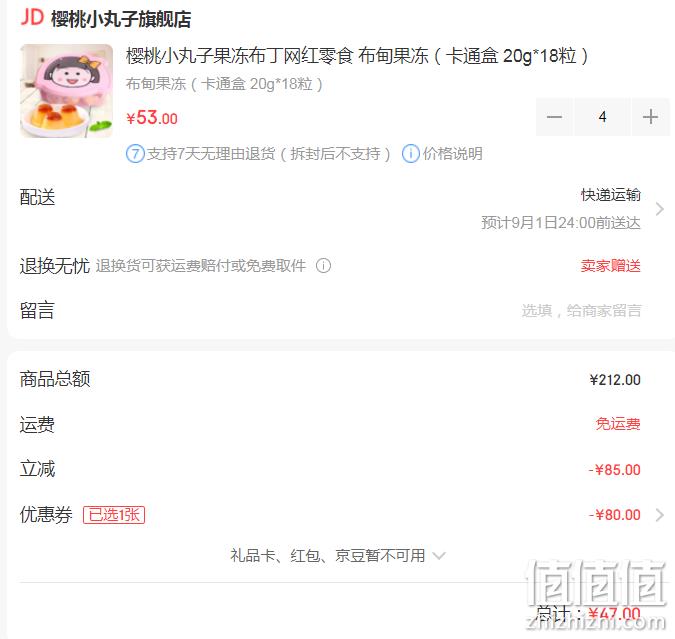Open the product title 樱桃小丸子果冻布丁 link
Image resolution: width=675 pixels, height=639 pixels.
click(357, 56)
